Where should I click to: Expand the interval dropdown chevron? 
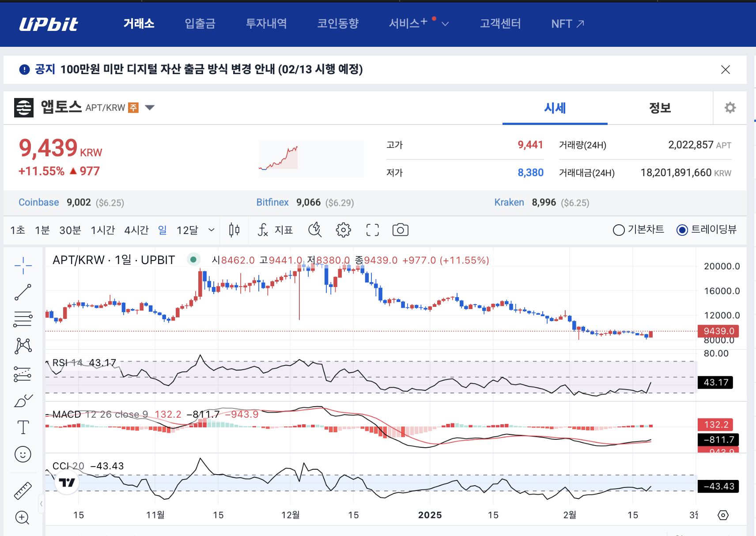211,230
